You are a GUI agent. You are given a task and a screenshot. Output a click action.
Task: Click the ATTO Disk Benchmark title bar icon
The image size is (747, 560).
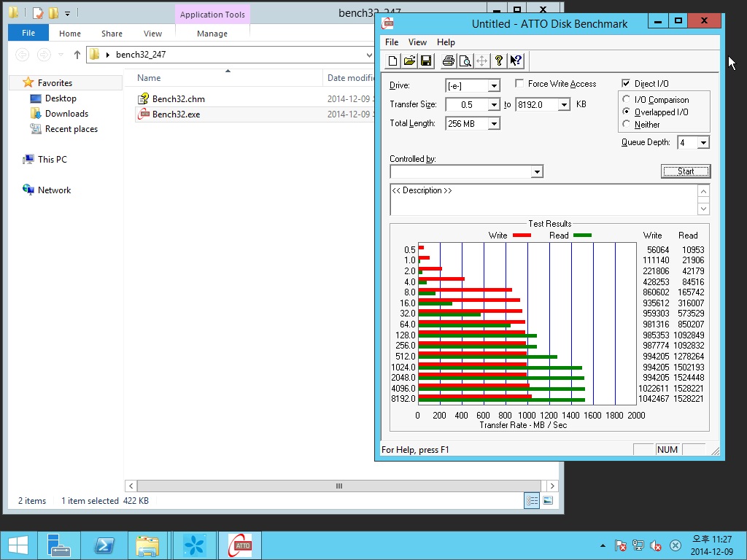tap(388, 23)
